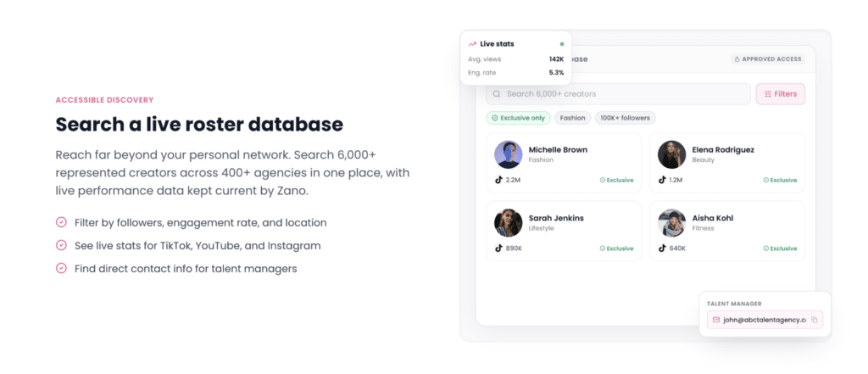Open the Elena Rodriguez creator name
The image size is (868, 374).
pos(723,149)
